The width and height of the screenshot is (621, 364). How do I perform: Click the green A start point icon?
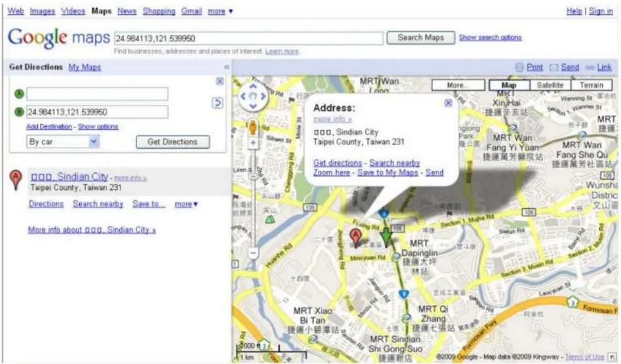pos(19,94)
